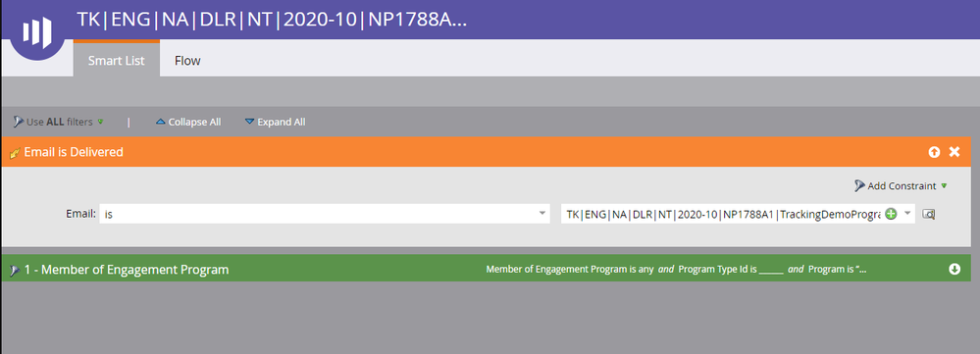Open the Add Constraint menu

coord(901,186)
